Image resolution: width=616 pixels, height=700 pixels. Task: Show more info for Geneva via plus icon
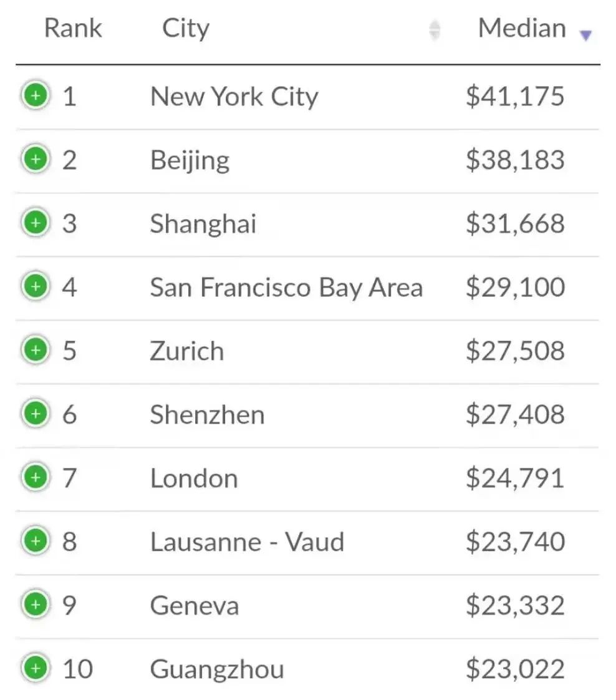point(36,605)
